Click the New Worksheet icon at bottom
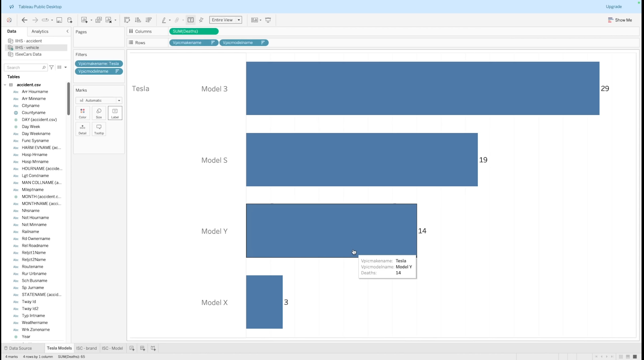 coord(132,348)
